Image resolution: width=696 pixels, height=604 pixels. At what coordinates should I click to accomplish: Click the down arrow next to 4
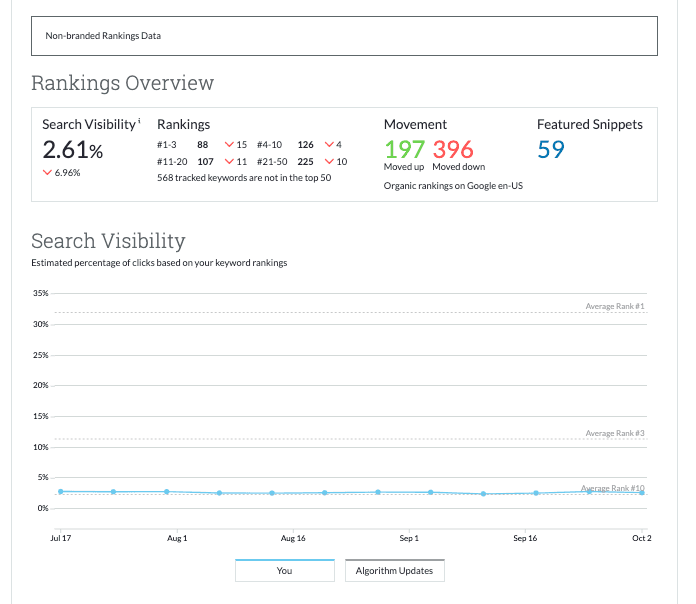[328, 145]
